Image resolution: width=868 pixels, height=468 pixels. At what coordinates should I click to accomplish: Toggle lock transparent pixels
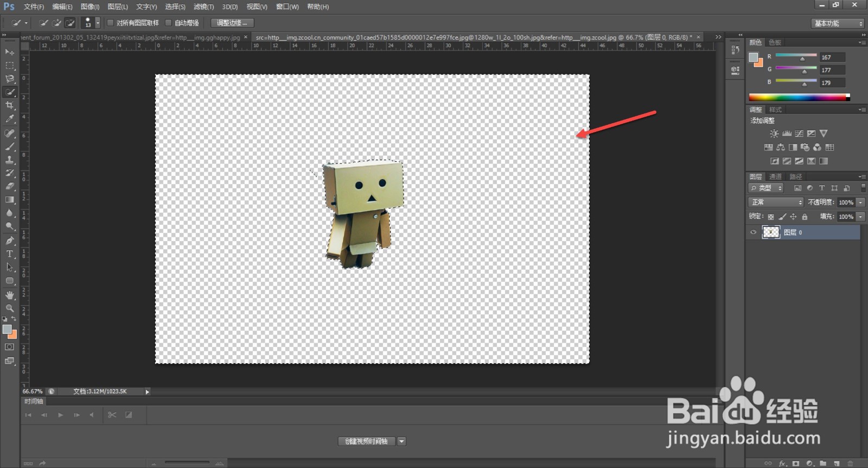click(x=771, y=217)
